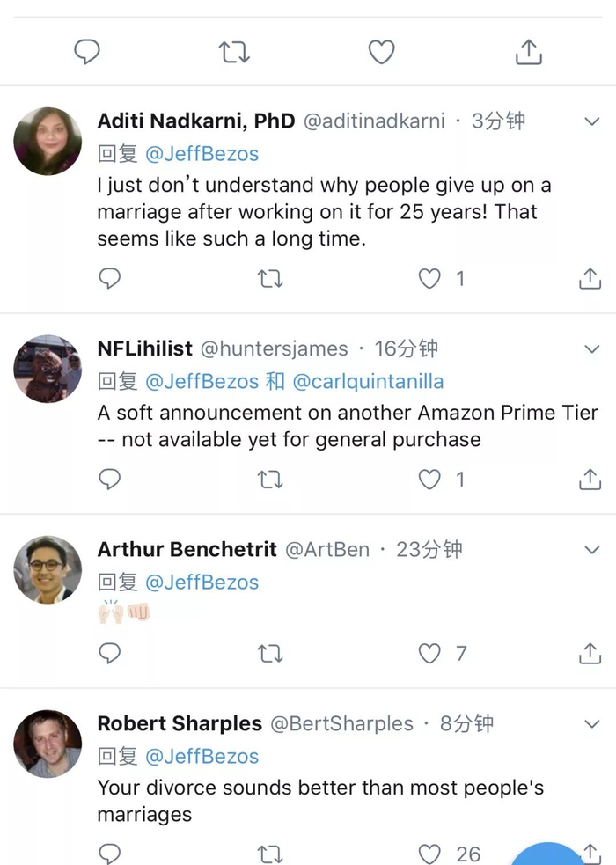Viewport: 616px width, 865px height.
Task: Retweet NFLihilist's Amazon Prime Tier tweet
Action: [x=269, y=479]
